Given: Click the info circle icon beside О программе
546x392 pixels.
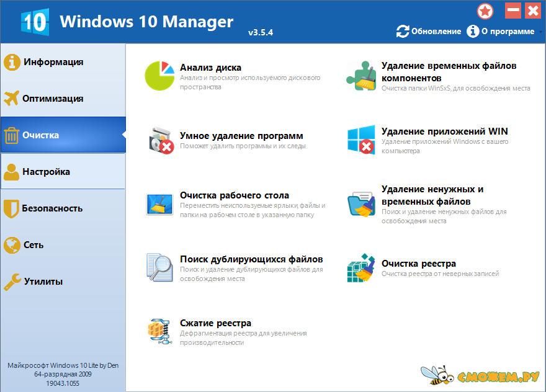Looking at the screenshot, I should [473, 32].
